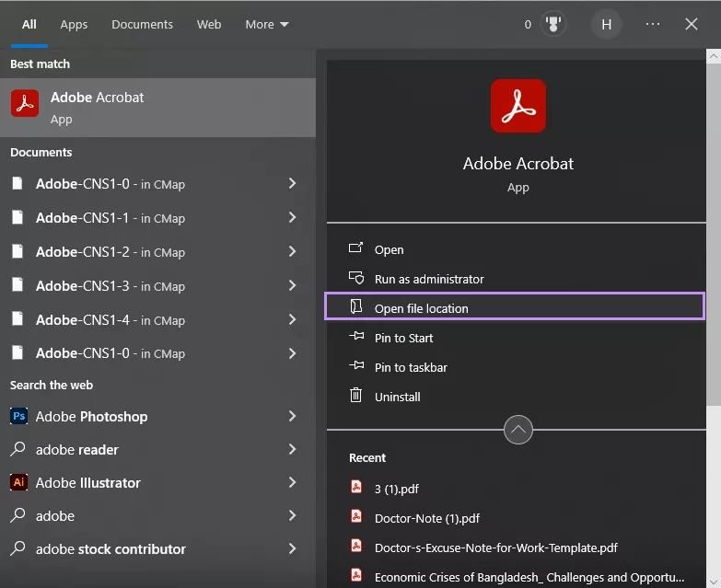Viewport: 721px width, 588px height.
Task: Click the right panel vertical scrollbar
Action: [715, 230]
